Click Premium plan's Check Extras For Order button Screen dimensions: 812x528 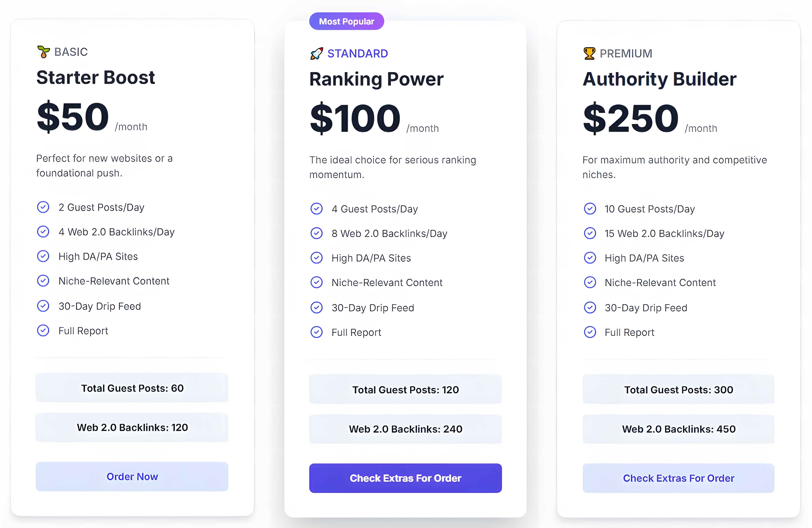(x=678, y=478)
